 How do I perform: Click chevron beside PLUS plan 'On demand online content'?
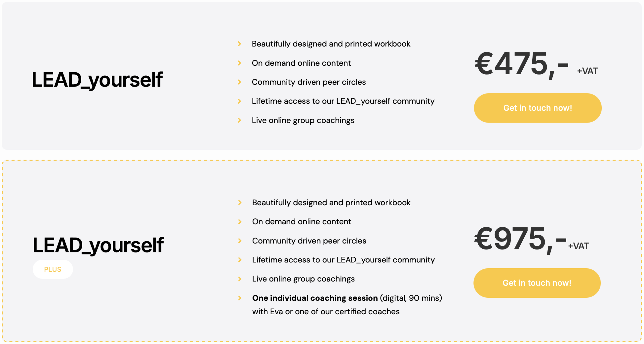point(240,222)
